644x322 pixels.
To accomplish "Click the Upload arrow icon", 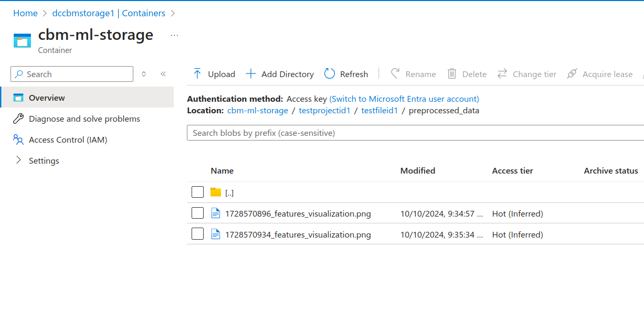I will point(197,74).
